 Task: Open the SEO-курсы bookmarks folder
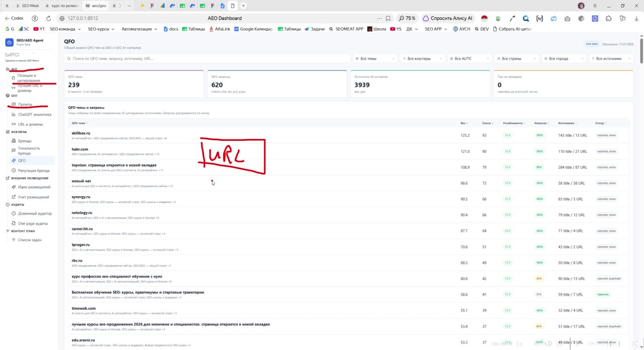101,29
